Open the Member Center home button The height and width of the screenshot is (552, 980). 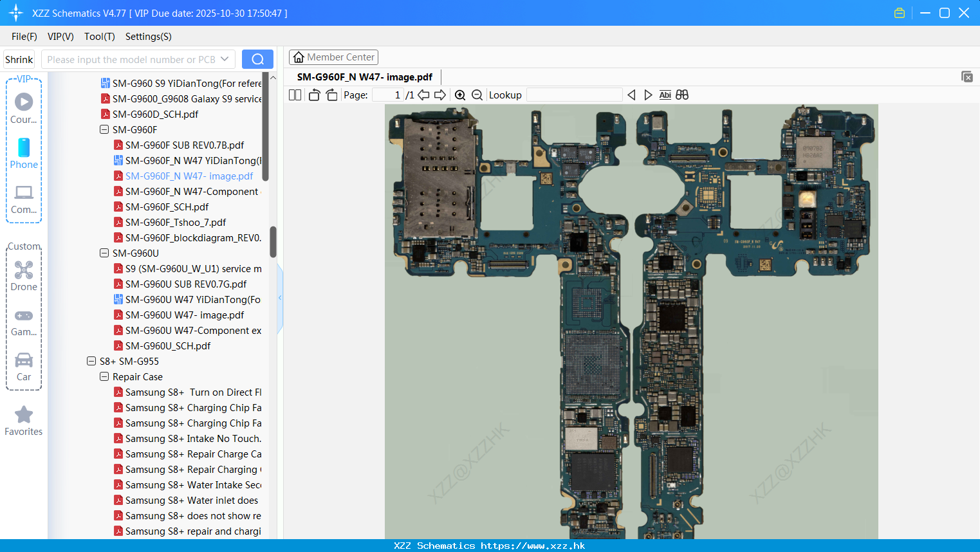(333, 57)
